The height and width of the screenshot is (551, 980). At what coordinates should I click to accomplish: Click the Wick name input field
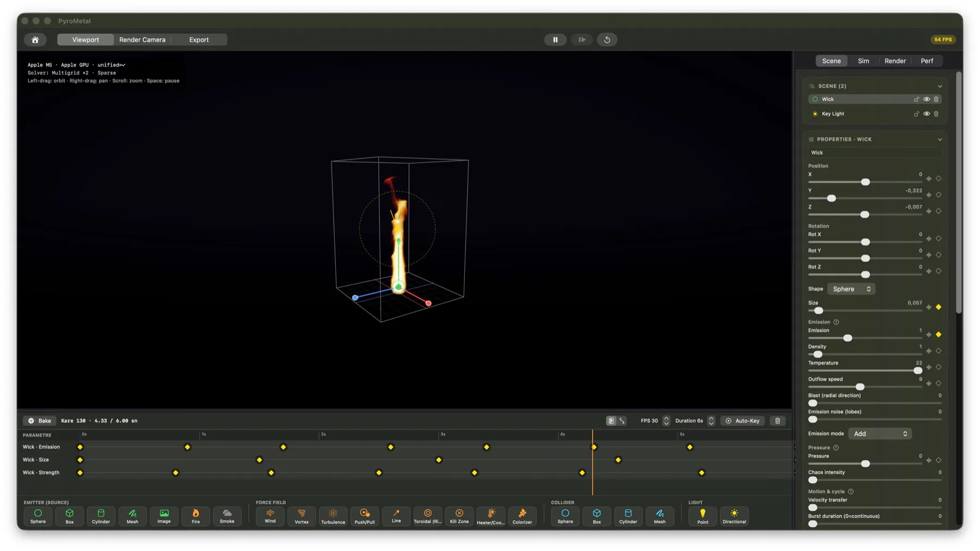click(x=875, y=153)
